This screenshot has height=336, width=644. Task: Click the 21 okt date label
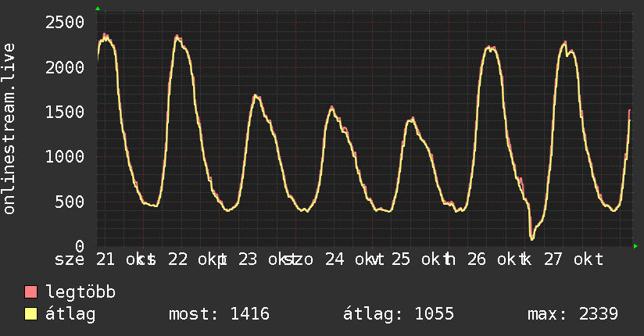point(126,259)
